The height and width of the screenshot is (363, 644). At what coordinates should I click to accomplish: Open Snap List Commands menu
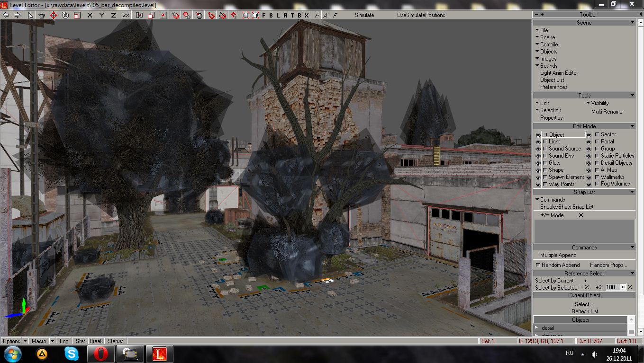pyautogui.click(x=550, y=200)
